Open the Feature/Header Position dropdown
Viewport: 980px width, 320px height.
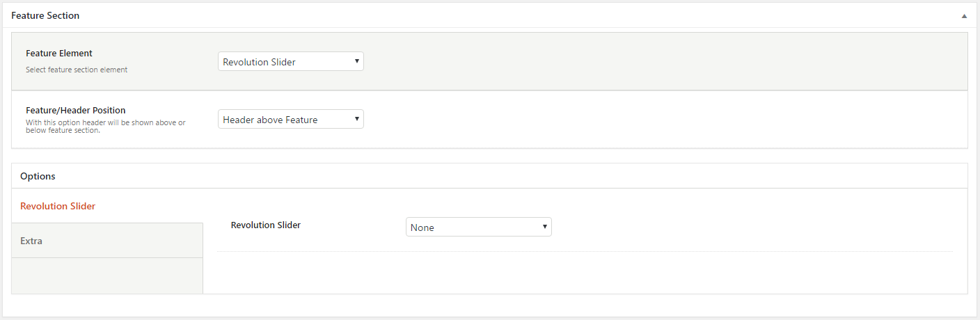coord(290,120)
